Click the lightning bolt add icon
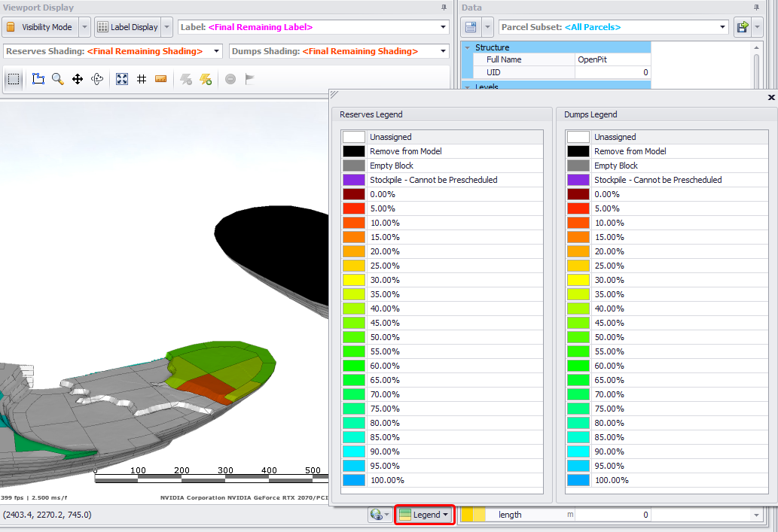Screen dimensions: 778x532 tap(206, 79)
